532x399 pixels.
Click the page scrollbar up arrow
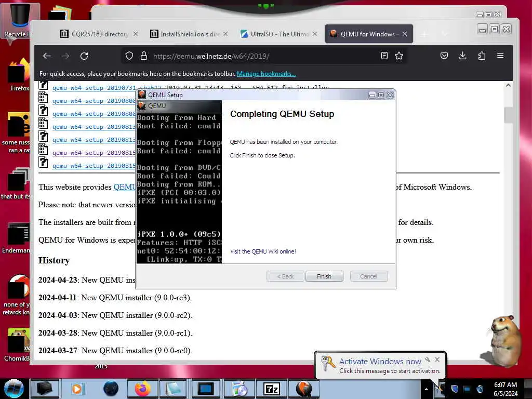coord(508,86)
